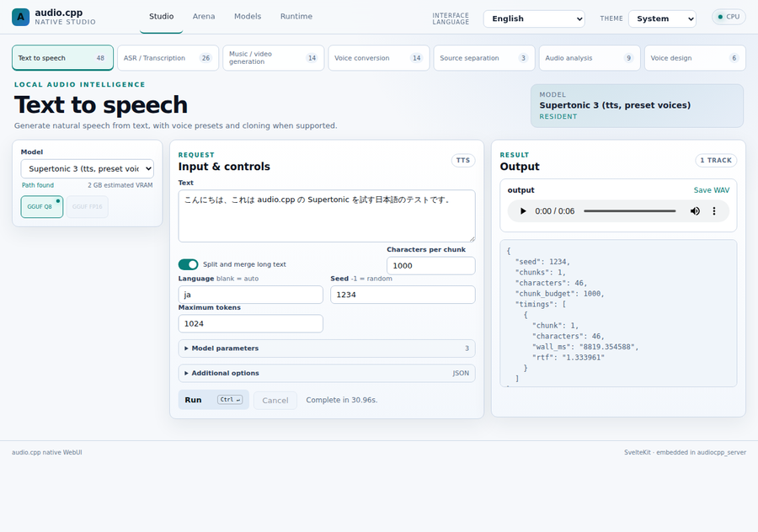
Task: Click the '2 GB estimated VRAM' text
Action: click(120, 185)
